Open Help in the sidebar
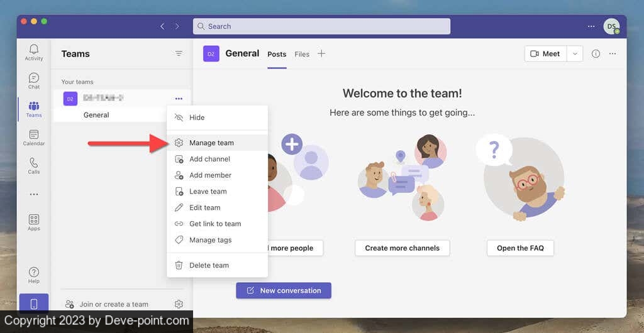This screenshot has height=333, width=644. pos(34,275)
